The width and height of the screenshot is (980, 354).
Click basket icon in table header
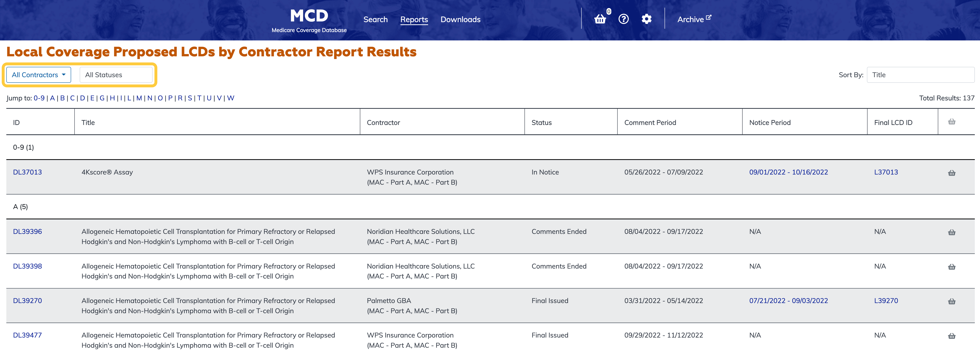point(951,122)
